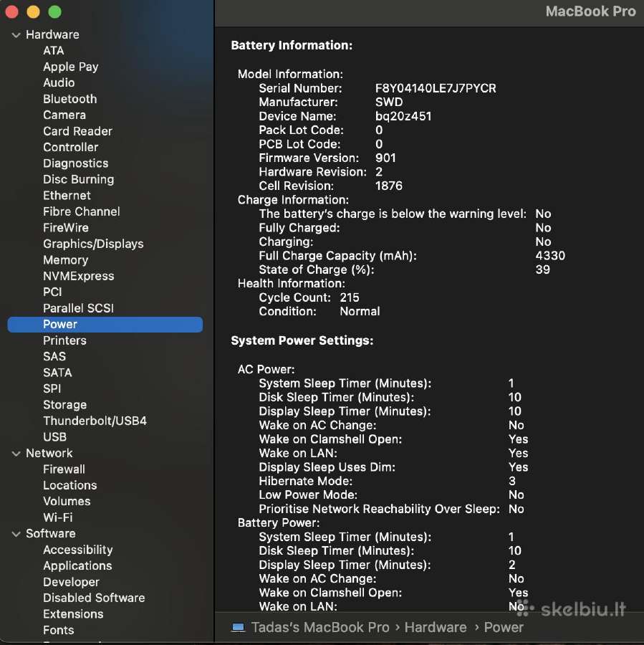Open Applications under Software
Viewport: 644px width, 645px height.
point(77,566)
